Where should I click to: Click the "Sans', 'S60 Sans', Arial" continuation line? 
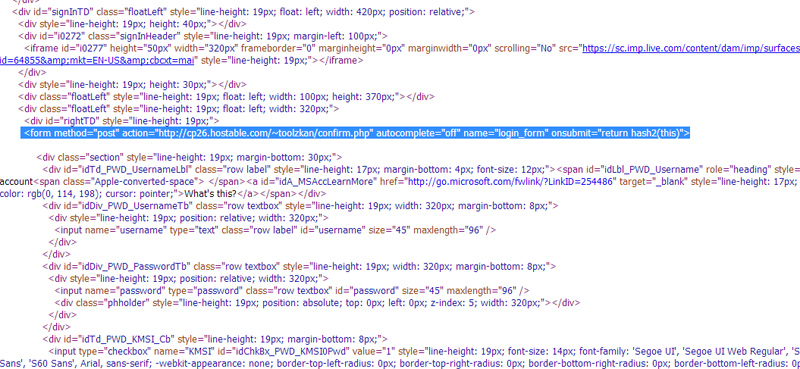tap(400, 364)
